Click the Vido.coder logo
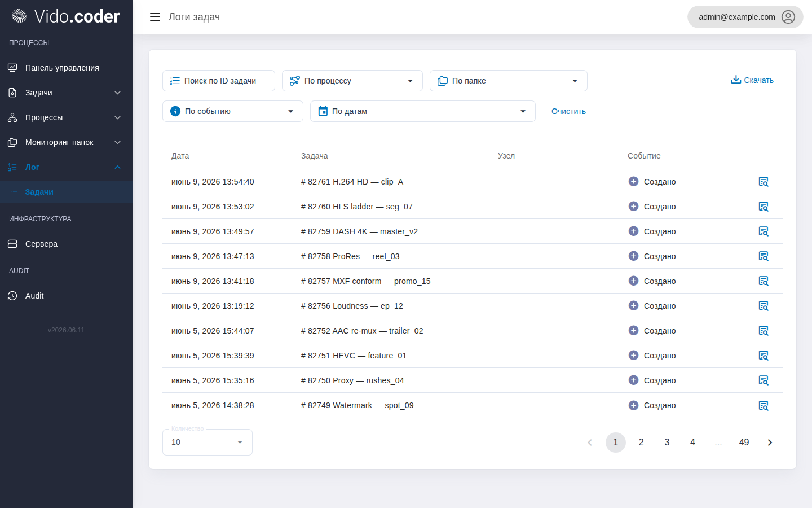 click(x=66, y=16)
